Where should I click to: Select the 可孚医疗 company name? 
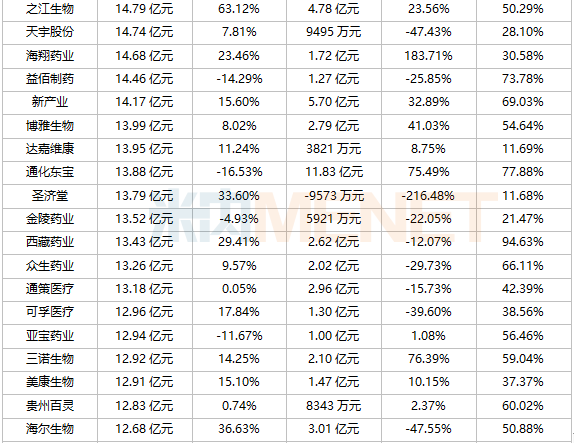(50, 312)
